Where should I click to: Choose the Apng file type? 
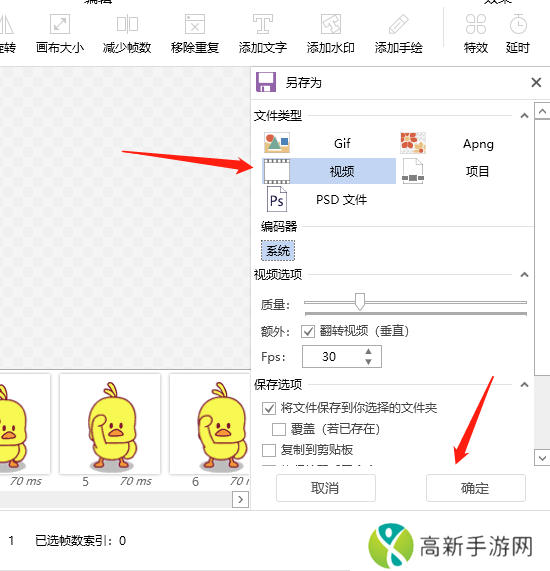tap(465, 143)
